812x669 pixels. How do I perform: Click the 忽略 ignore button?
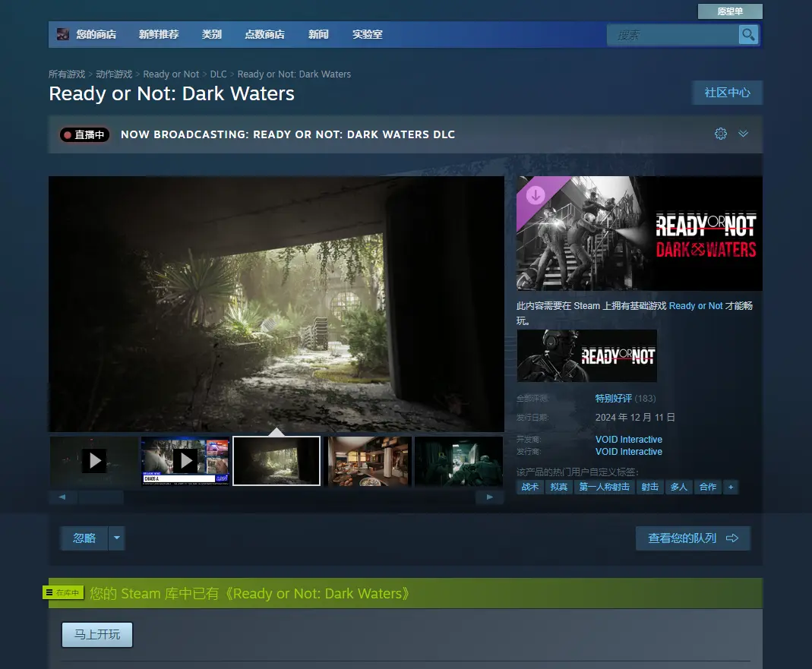(84, 538)
